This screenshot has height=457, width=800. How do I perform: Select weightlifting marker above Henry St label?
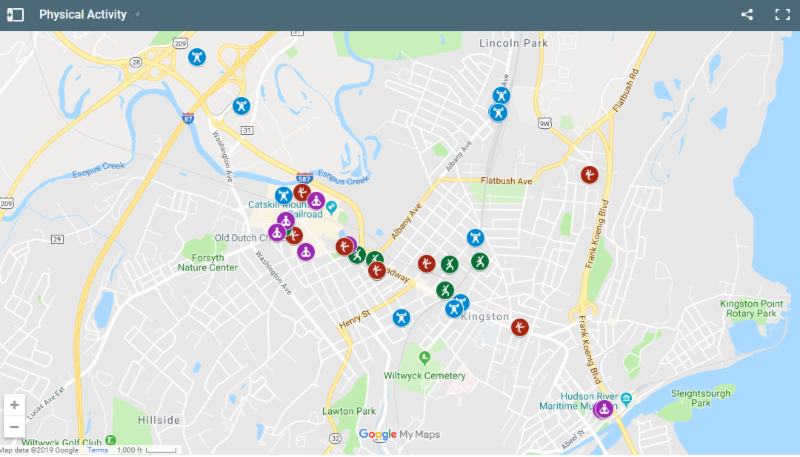tap(402, 318)
